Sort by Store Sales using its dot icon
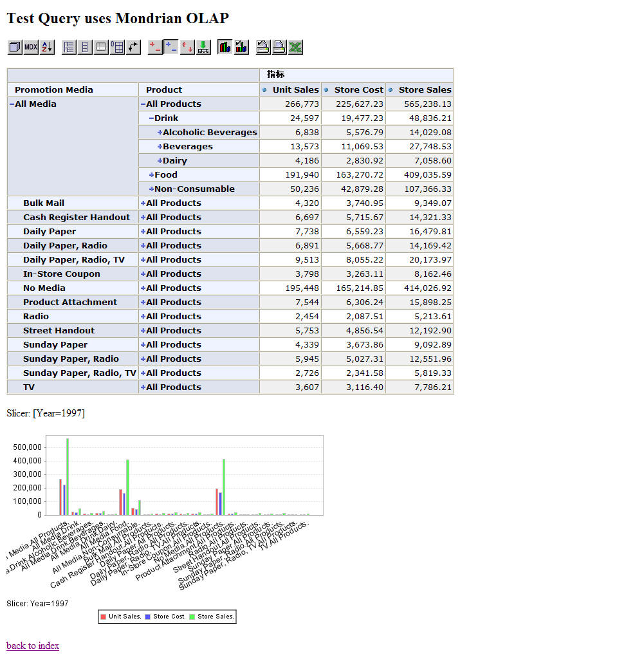 pos(391,90)
